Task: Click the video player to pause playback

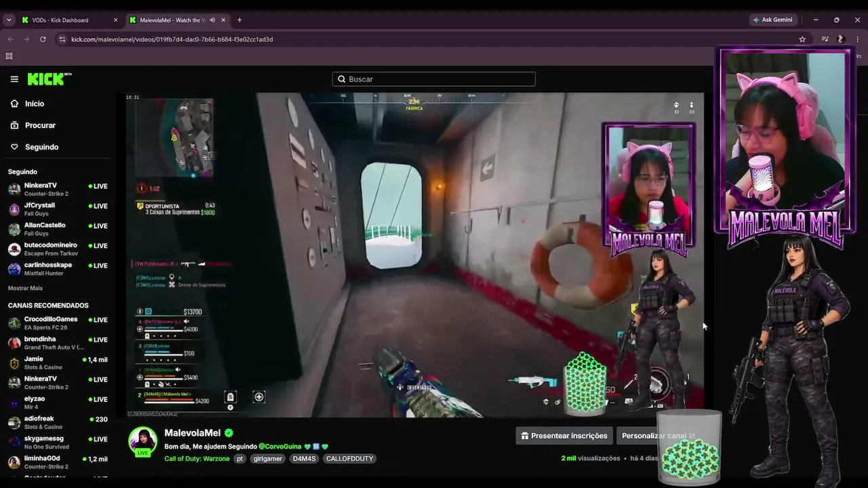Action: pos(414,255)
